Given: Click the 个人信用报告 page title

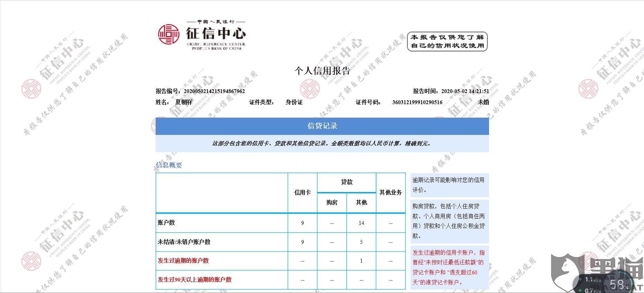Looking at the screenshot, I should pos(322,71).
